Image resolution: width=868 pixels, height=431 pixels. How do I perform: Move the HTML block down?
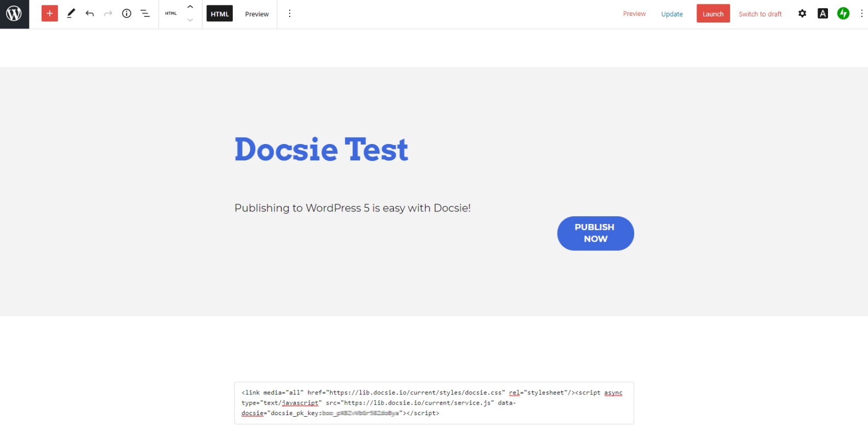click(190, 20)
